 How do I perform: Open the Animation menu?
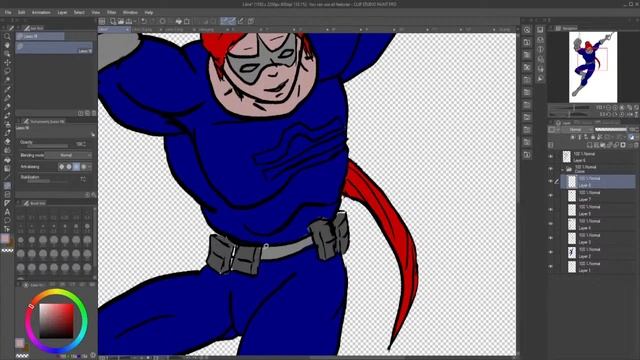coord(41,13)
